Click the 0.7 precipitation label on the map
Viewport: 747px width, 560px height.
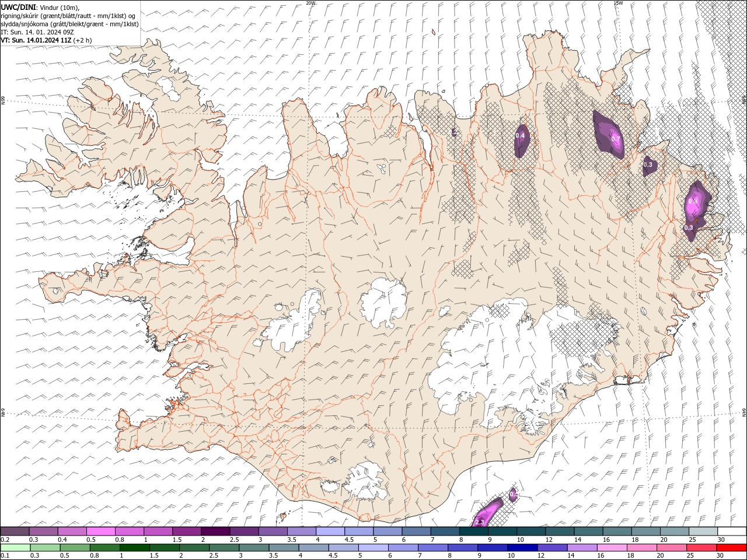(616, 139)
